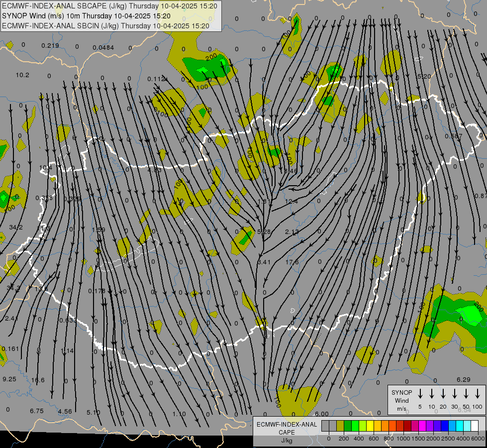Screen dimensions: 487x448
Task: Pick the dark green CAPE legend swatch
Action: tap(348, 426)
